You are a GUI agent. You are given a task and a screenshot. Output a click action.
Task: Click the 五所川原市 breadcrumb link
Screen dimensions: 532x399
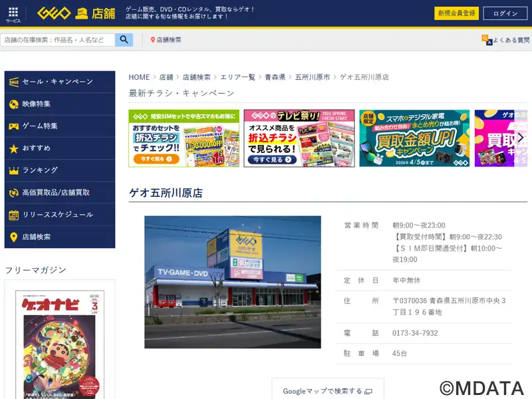click(x=313, y=77)
